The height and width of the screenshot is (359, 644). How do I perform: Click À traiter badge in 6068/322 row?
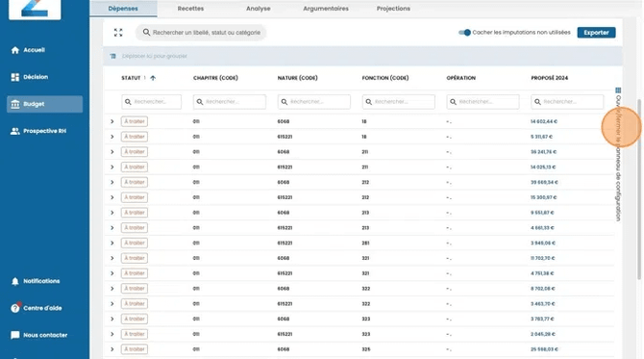(135, 289)
